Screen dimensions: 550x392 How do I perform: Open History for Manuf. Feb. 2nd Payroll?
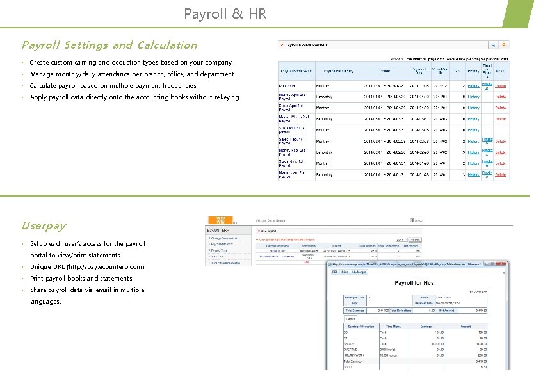tap(473, 152)
